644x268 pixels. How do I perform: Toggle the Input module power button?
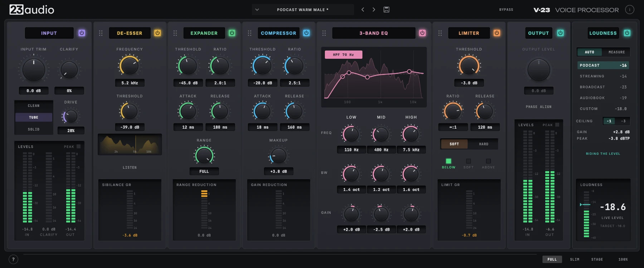pos(82,33)
